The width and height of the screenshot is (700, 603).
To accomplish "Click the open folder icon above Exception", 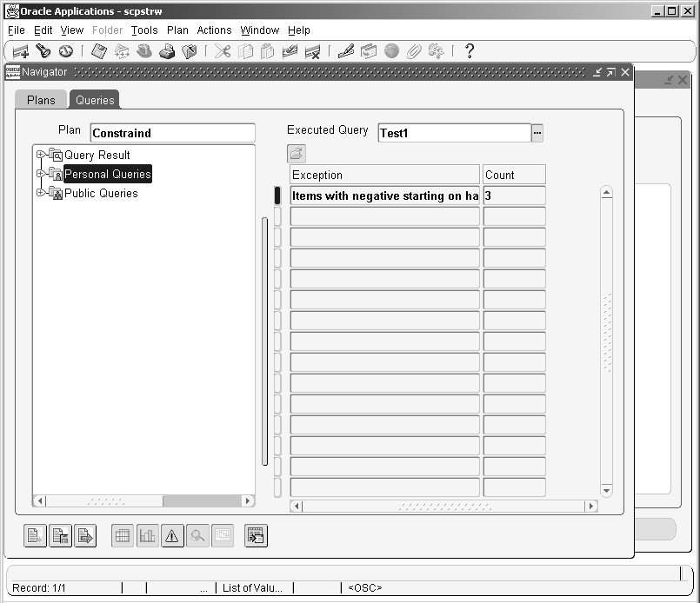I will [x=297, y=154].
